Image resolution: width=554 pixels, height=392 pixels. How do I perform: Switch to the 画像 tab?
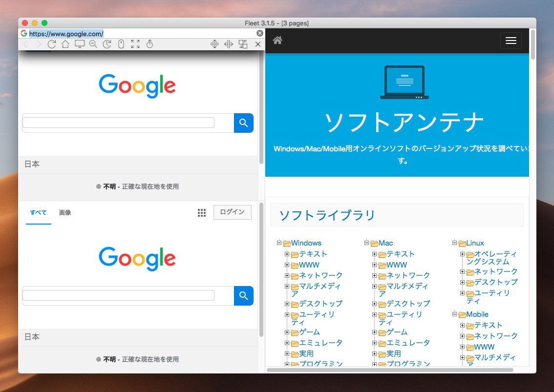(x=65, y=213)
